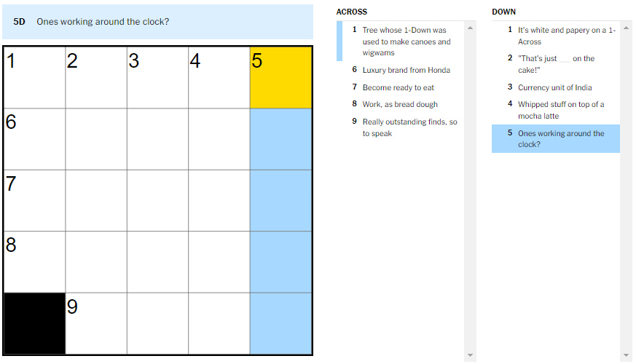Select the "Really outstanding finds" clue
The width and height of the screenshot is (636, 364).
409,127
